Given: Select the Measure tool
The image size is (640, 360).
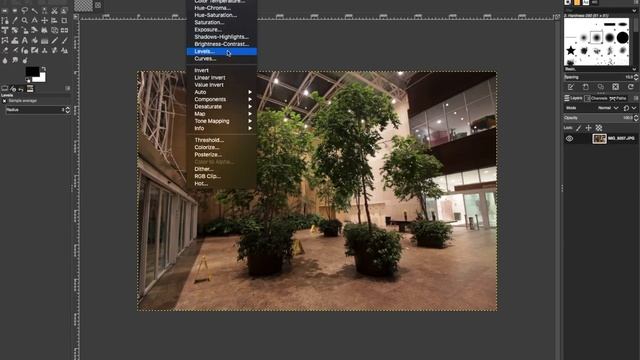Looking at the screenshot, I should (x=34, y=20).
